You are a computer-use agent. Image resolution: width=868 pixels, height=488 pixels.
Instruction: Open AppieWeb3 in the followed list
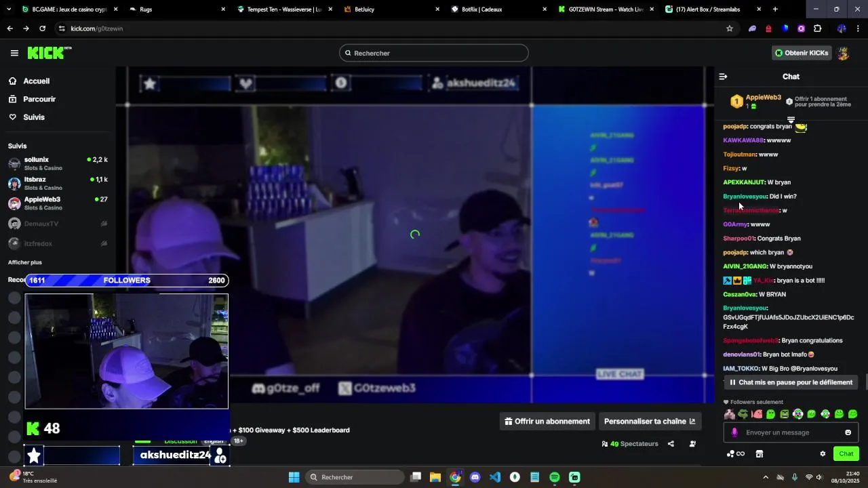58,203
